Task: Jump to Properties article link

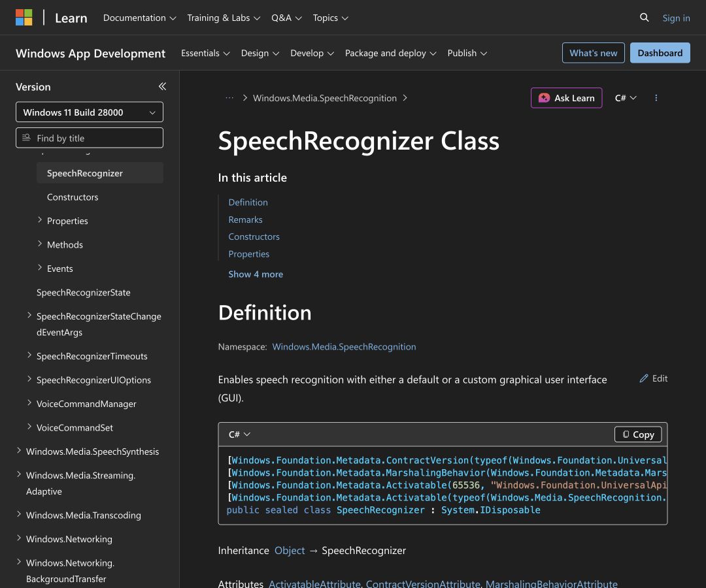Action: [x=249, y=253]
